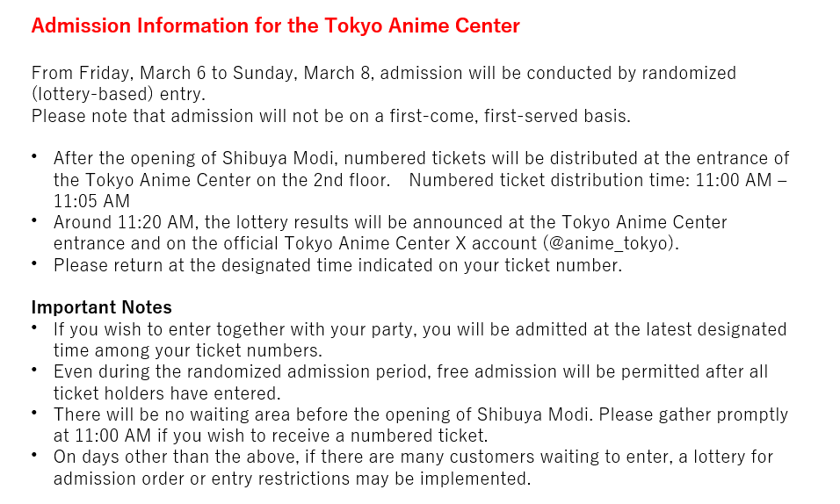Viewport: 840px width, 504px height.
Task: Click the "(lottery-based) entry" text
Action: [118, 94]
